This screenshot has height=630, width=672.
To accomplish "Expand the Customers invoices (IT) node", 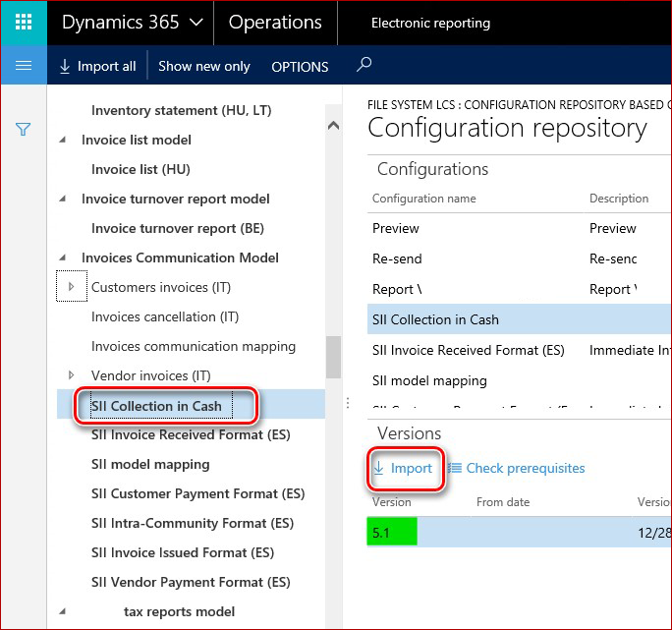I will tap(72, 286).
